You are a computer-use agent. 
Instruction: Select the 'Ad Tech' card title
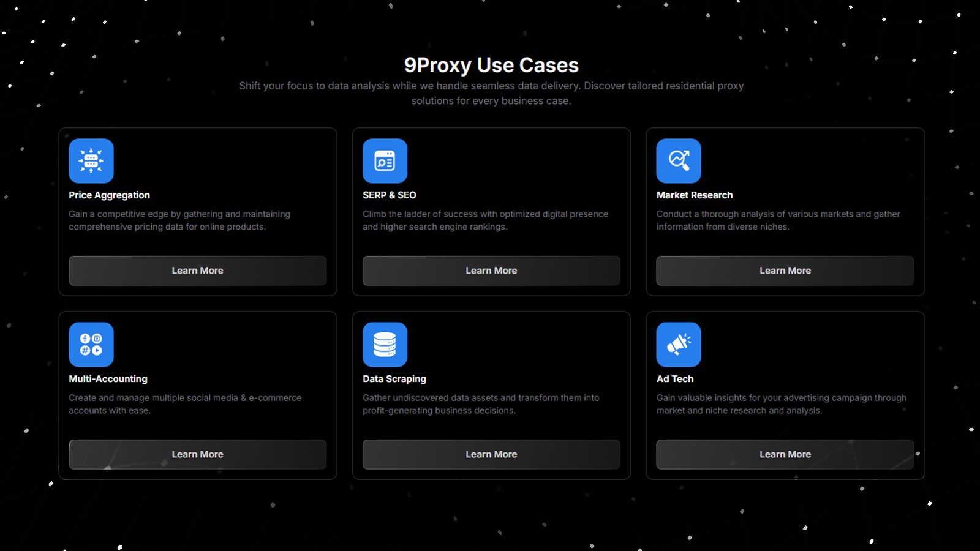coord(675,379)
